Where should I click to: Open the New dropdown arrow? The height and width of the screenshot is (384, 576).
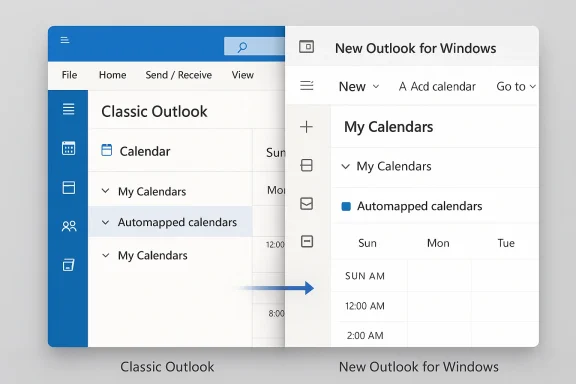376,87
